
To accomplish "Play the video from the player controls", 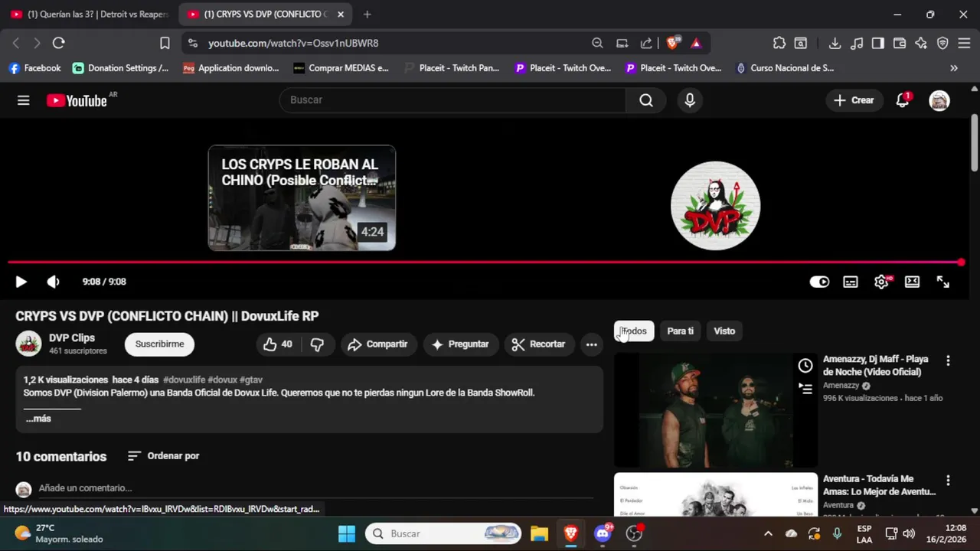I will coord(21,282).
